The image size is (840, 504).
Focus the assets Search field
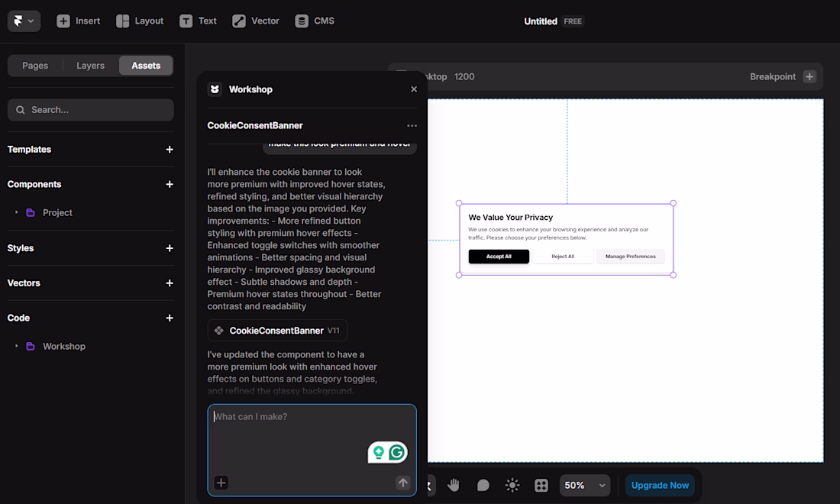[91, 110]
